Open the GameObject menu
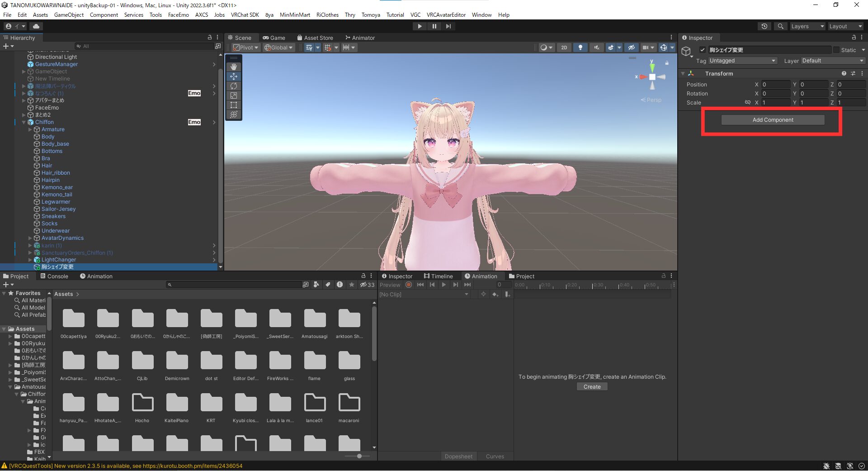Image resolution: width=868 pixels, height=471 pixels. [x=69, y=14]
